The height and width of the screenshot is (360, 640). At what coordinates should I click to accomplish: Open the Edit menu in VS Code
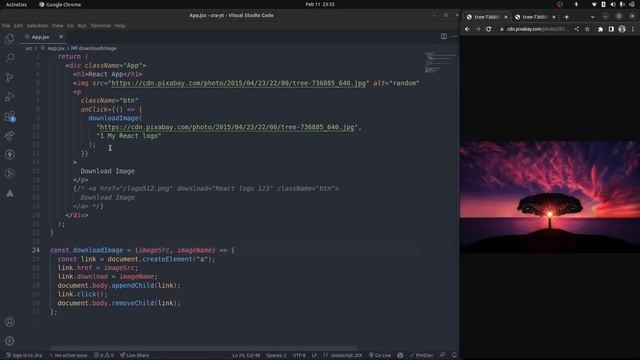pos(18,26)
